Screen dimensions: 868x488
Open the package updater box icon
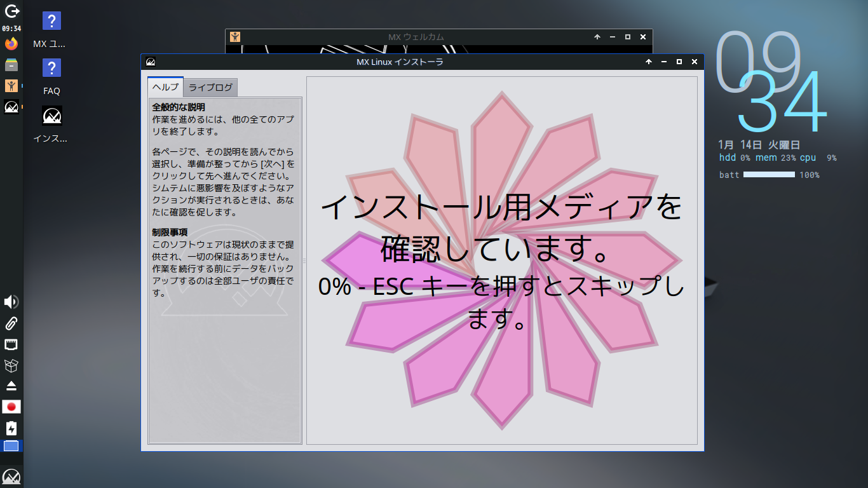point(11,365)
